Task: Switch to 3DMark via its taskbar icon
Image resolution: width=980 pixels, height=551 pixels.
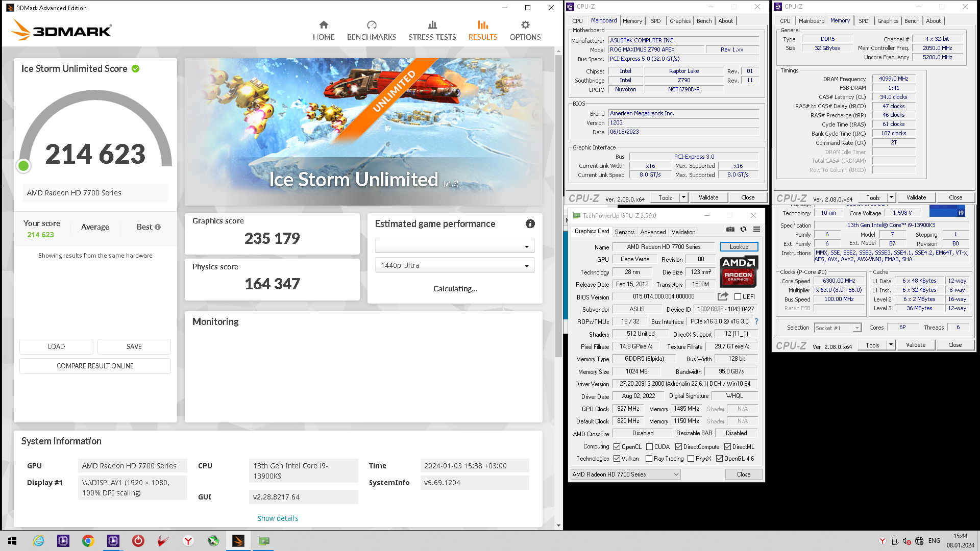Action: 238,541
